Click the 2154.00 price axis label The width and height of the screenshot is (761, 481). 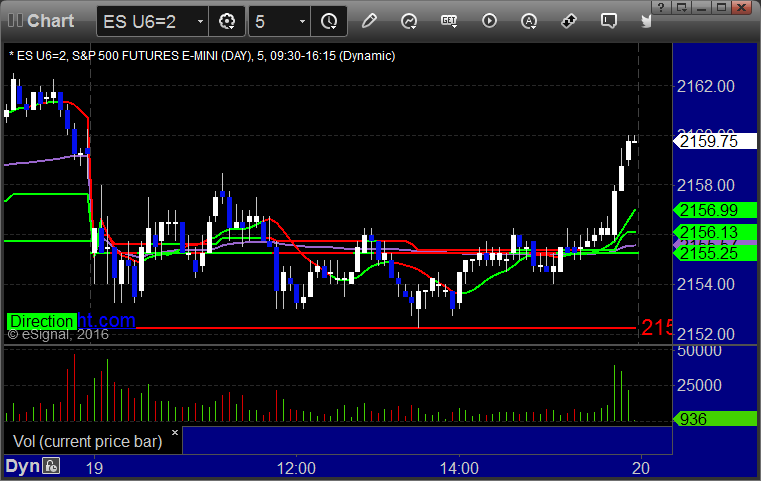coord(706,284)
